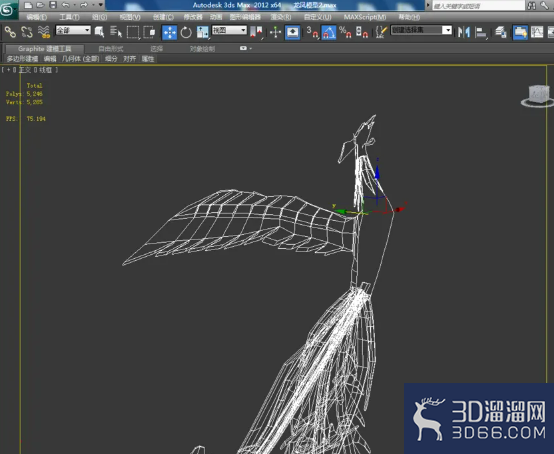
Task: Click the 线框 viewport shading label
Action: pos(45,70)
